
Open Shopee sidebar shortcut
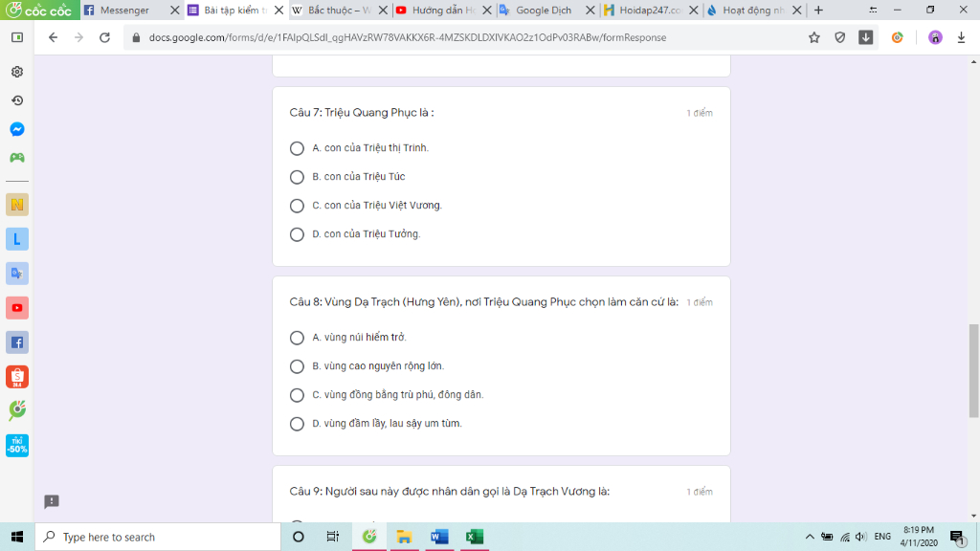tap(17, 377)
